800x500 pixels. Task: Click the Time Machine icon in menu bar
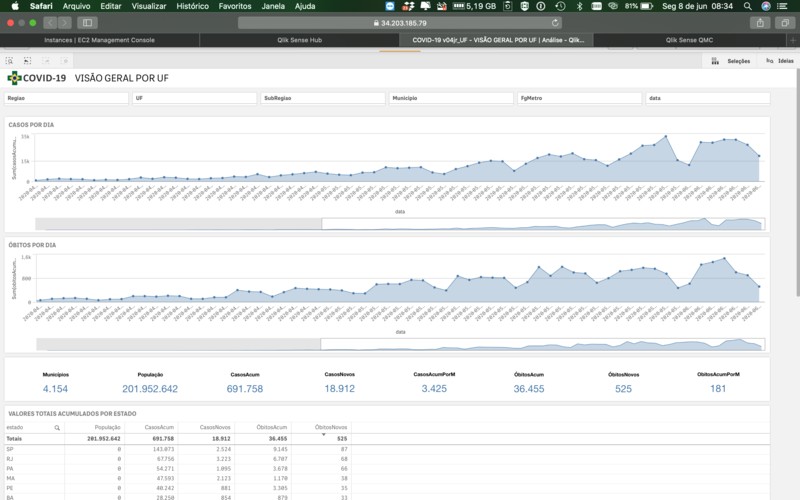560,6
